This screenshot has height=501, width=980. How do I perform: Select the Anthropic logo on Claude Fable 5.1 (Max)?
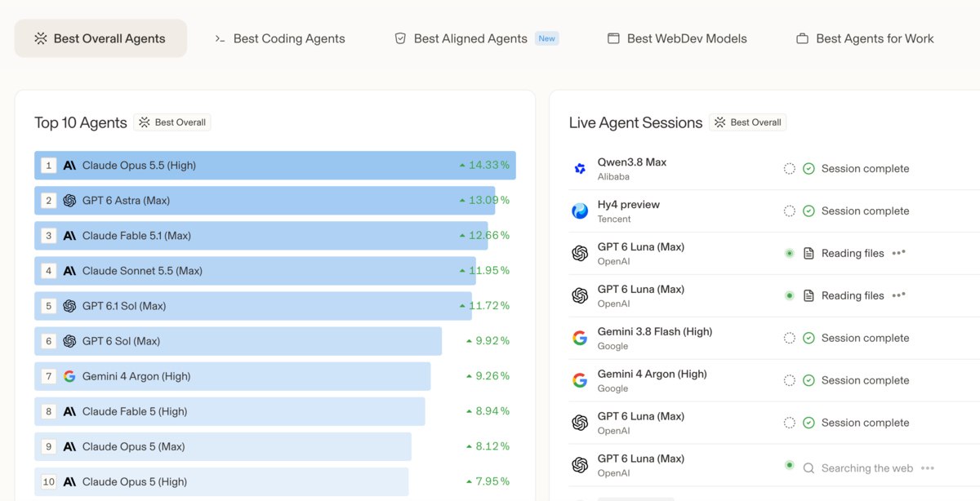coord(69,236)
